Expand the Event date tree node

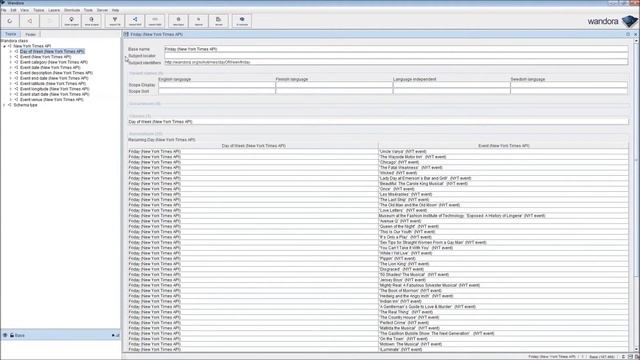[x=11, y=67]
